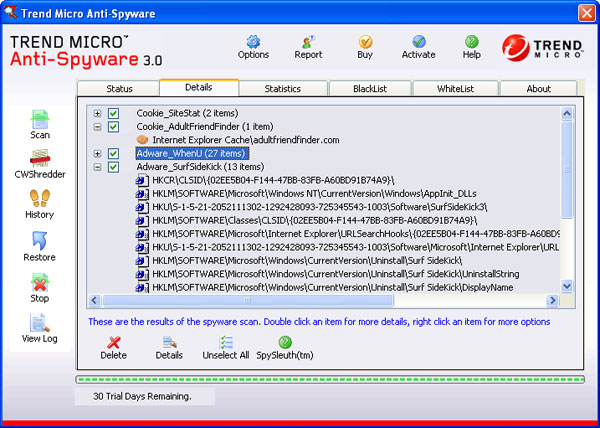The height and width of the screenshot is (428, 600).
Task: Click registry icon beside AppInit_DLLs entry
Action: pos(142,194)
